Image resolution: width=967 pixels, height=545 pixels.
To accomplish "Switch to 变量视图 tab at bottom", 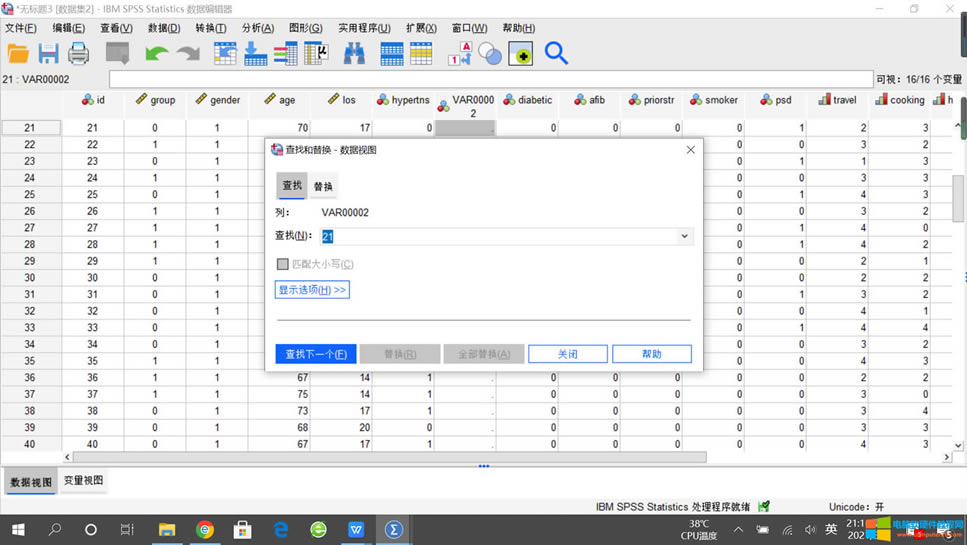I will (x=83, y=481).
